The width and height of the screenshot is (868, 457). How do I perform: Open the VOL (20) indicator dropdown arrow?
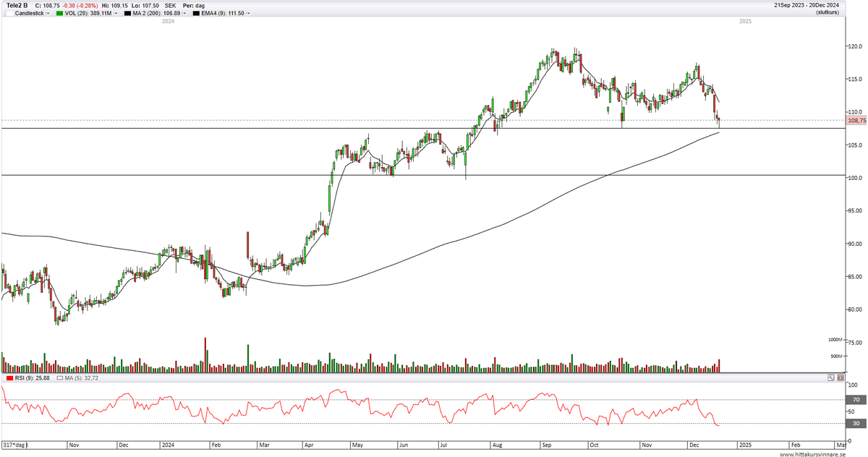coord(116,13)
